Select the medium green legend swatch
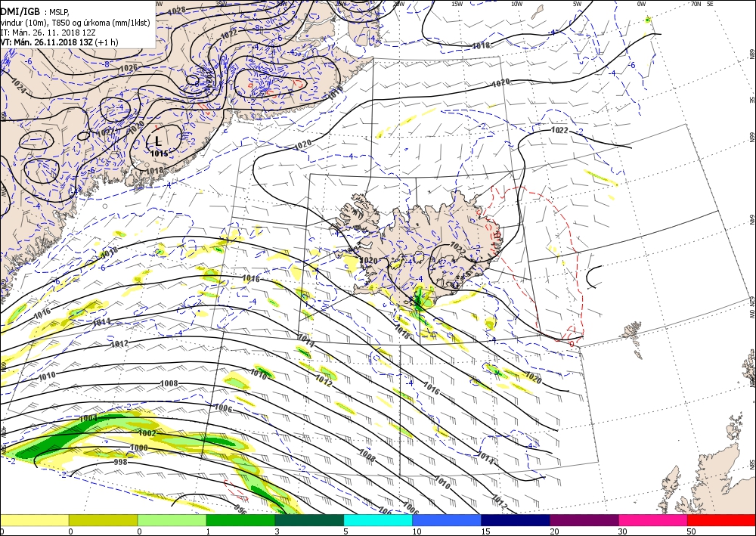Image resolution: width=756 pixels, height=536 pixels. pyautogui.click(x=240, y=520)
